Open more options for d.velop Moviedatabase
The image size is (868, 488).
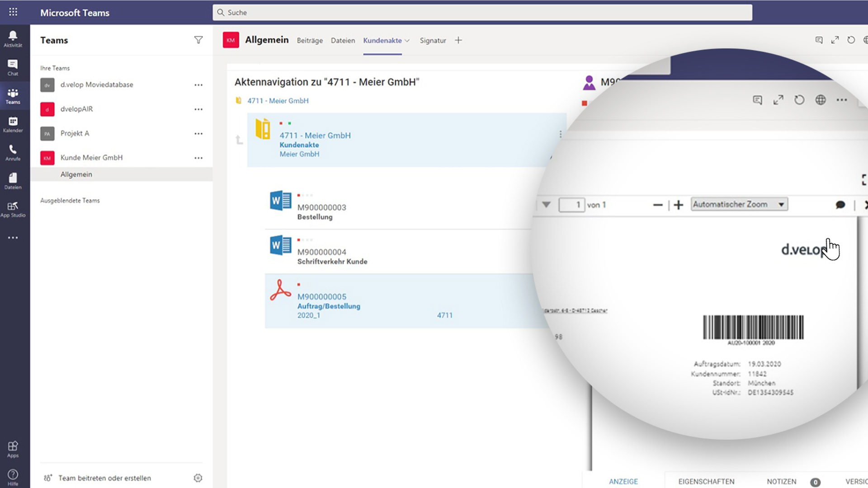(198, 85)
